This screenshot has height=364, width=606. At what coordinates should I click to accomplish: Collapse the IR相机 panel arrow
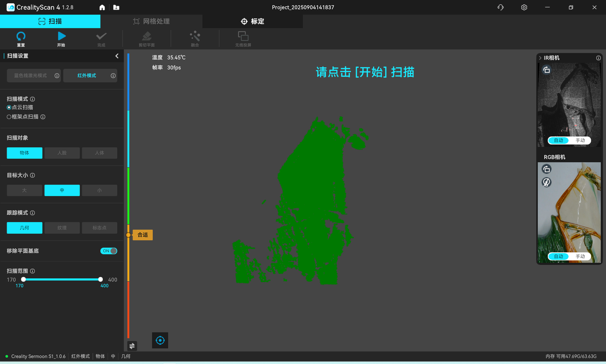540,58
